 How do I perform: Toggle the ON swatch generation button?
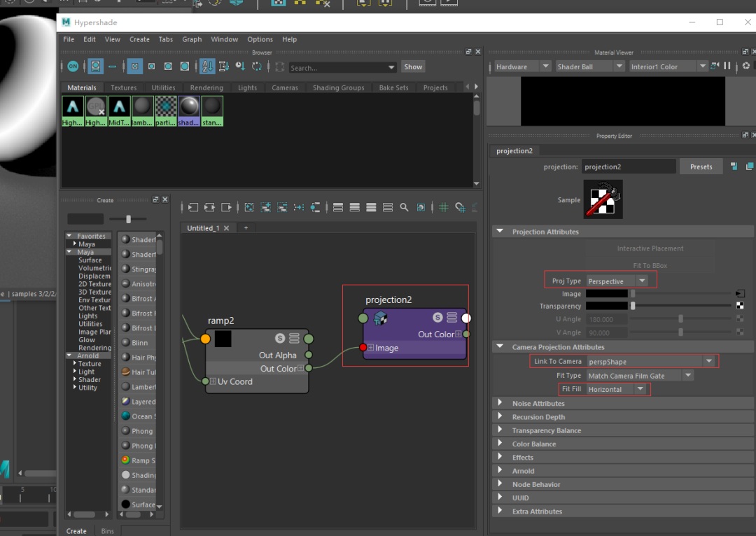pyautogui.click(x=73, y=66)
